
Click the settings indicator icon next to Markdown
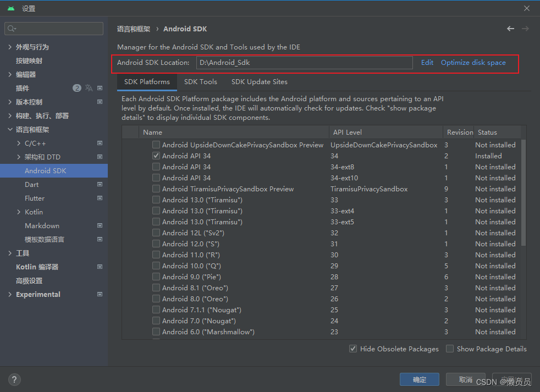tap(100, 225)
